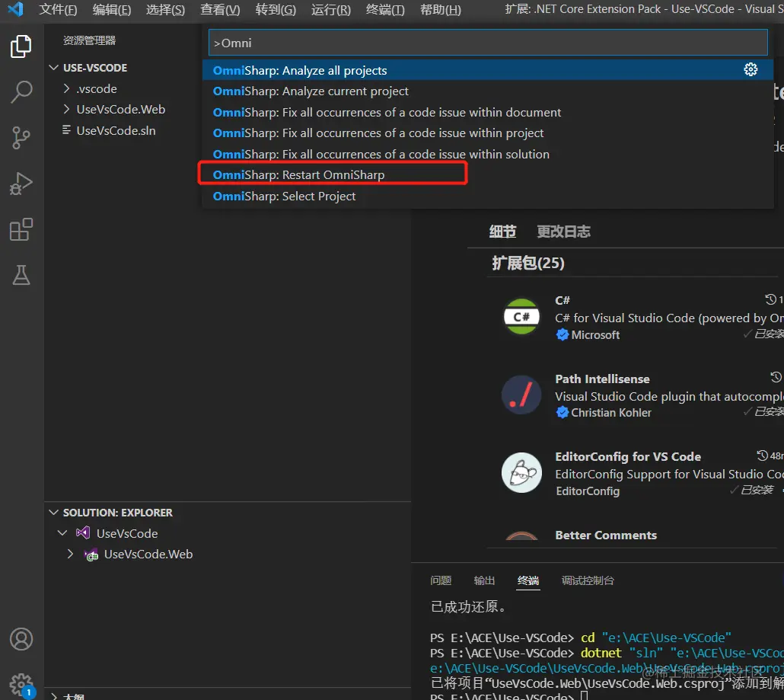
Task: Collapse the USE-VSCODE folder section
Action: pos(54,68)
